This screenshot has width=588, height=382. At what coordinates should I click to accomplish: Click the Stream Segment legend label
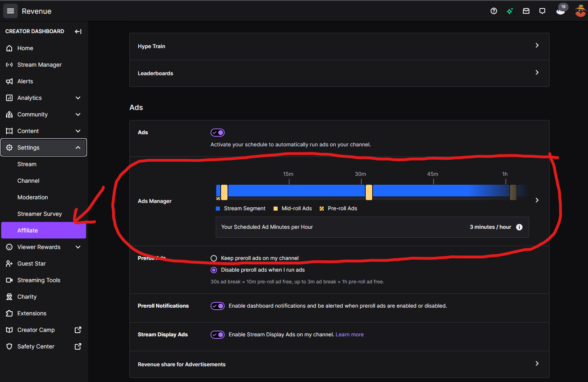click(244, 209)
